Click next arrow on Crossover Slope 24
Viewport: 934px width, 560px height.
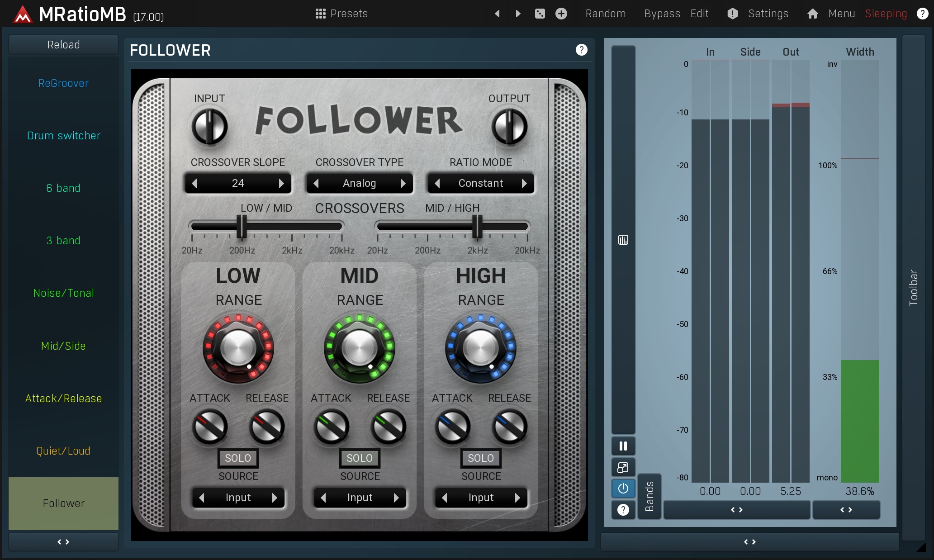point(281,183)
